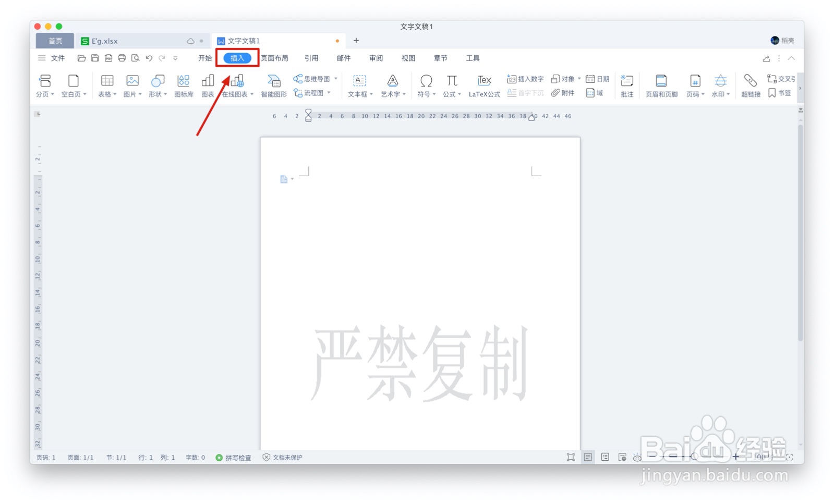This screenshot has height=504, width=834.
Task: Expand the Shapes (形状) dropdown arrow
Action: click(x=165, y=94)
